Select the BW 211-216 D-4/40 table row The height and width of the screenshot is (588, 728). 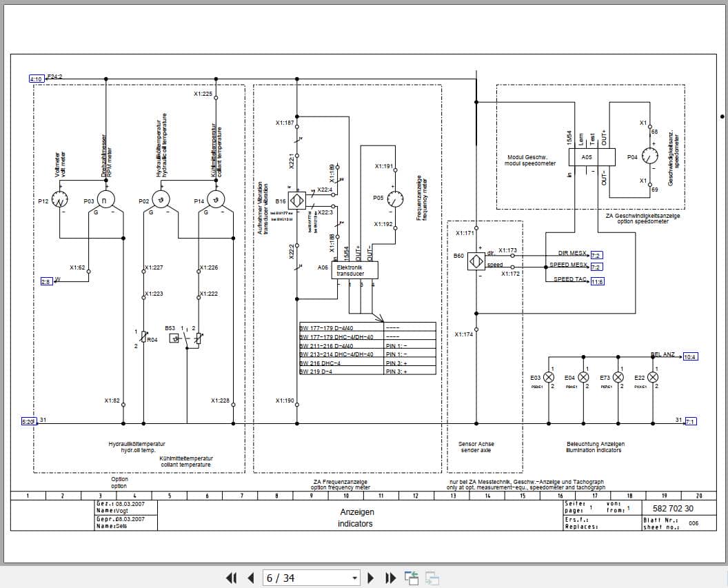367,346
